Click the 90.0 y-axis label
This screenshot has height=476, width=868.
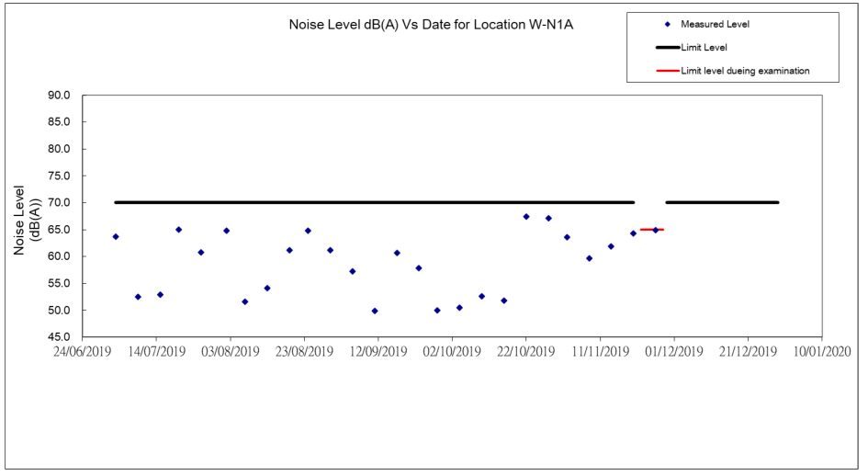point(60,95)
